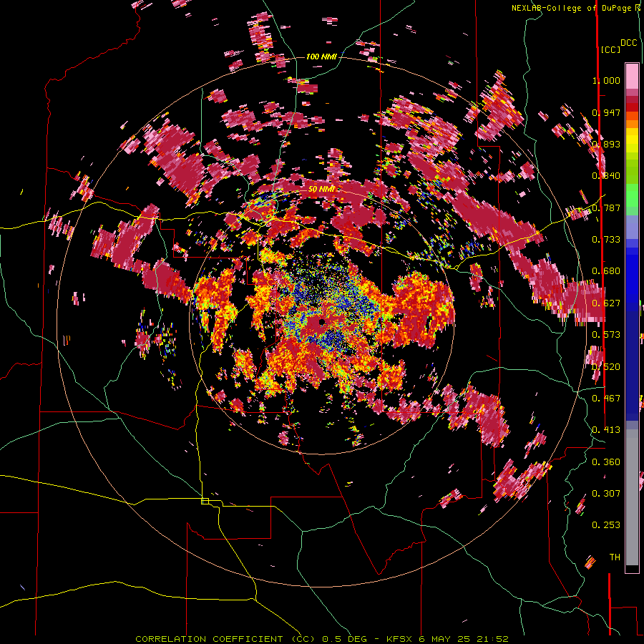Click the 0.733 scale value
Image resolution: width=644 pixels, height=644 pixels.
tap(606, 240)
